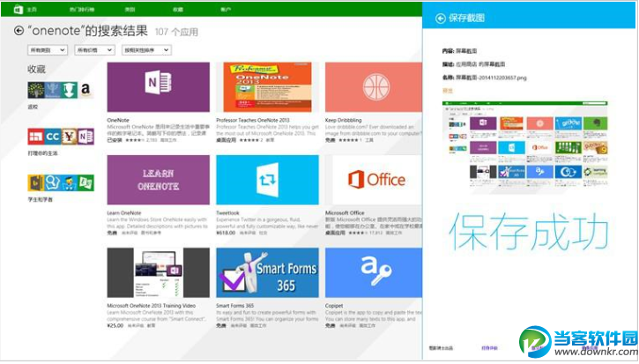This screenshot has height=364, width=639.
Task: Click the red tiles icon in second collection
Action: point(36,137)
